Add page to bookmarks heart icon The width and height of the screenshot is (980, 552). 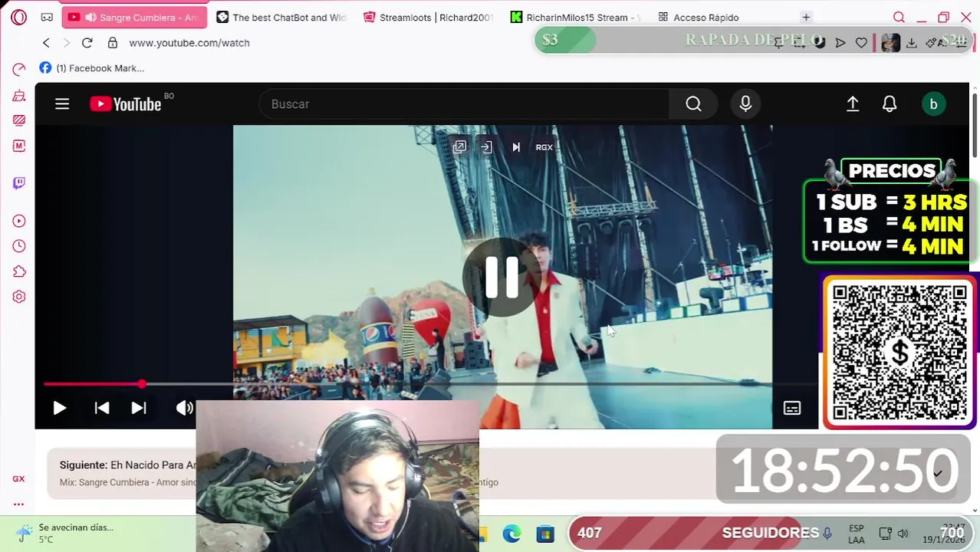point(861,43)
